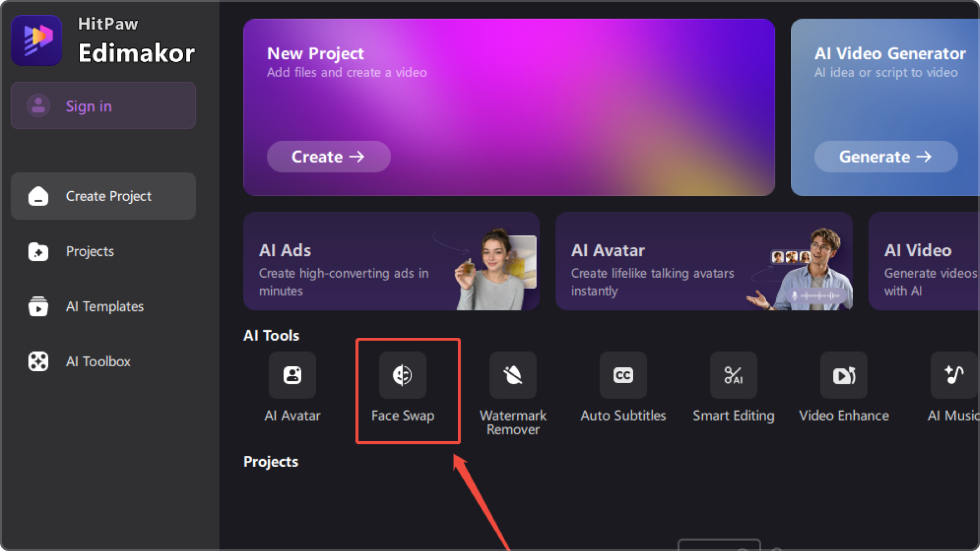
Task: Click the Auto Subtitles label
Action: click(623, 415)
